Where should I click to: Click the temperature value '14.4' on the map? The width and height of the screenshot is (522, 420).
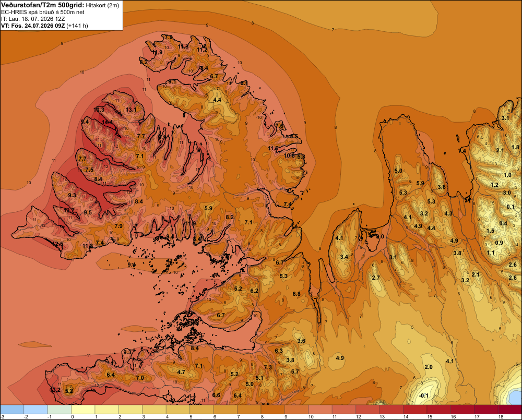click(x=107, y=122)
